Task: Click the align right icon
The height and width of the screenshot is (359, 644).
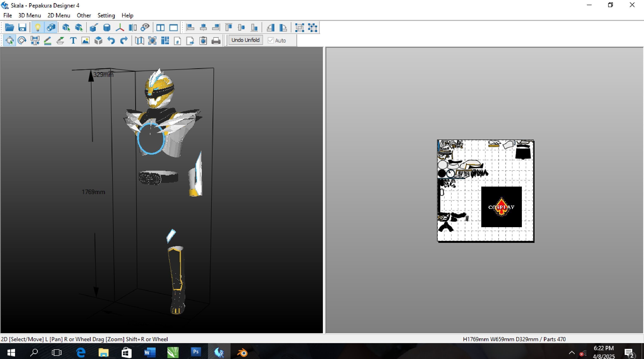Action: click(x=216, y=27)
